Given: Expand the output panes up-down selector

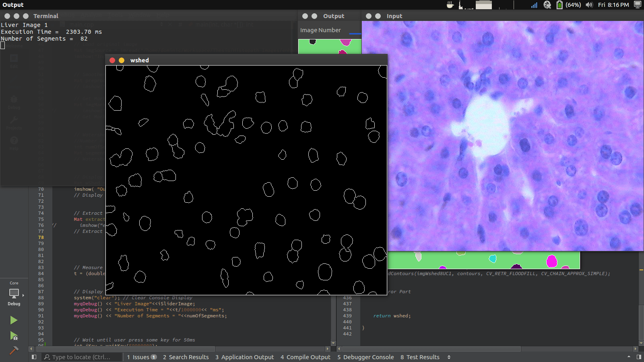Looking at the screenshot, I should click(x=449, y=357).
